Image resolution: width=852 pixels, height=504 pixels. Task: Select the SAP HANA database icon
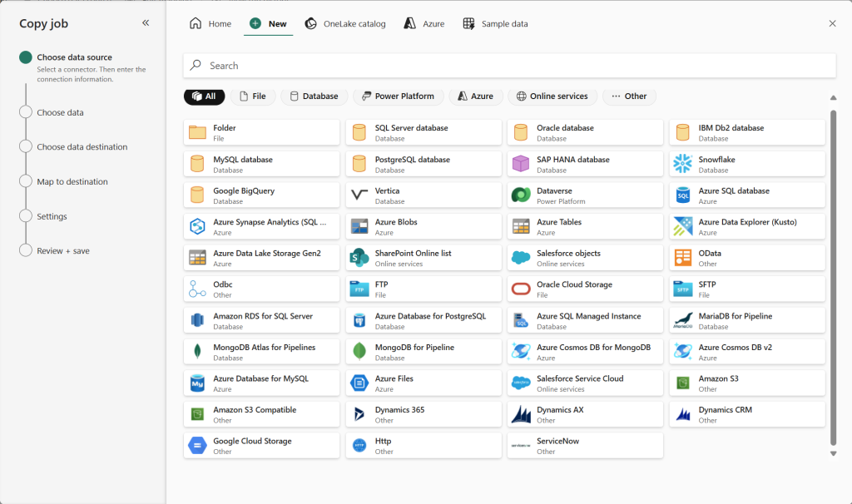point(521,164)
